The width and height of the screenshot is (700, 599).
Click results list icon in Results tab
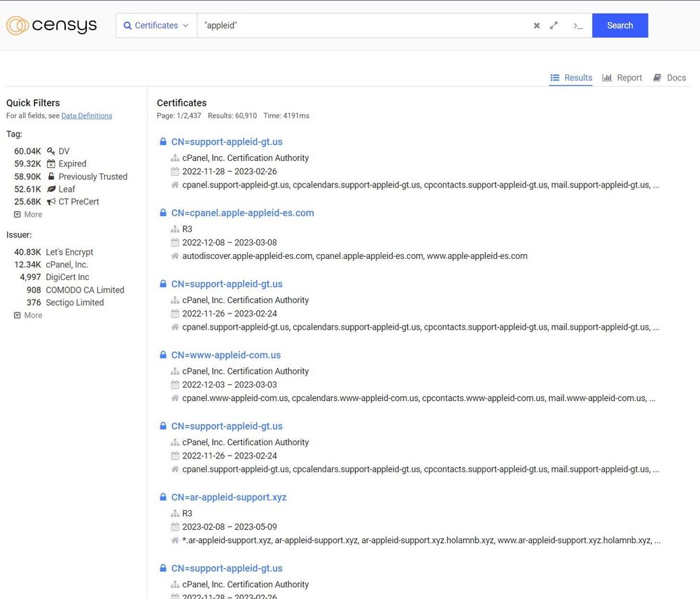point(554,78)
